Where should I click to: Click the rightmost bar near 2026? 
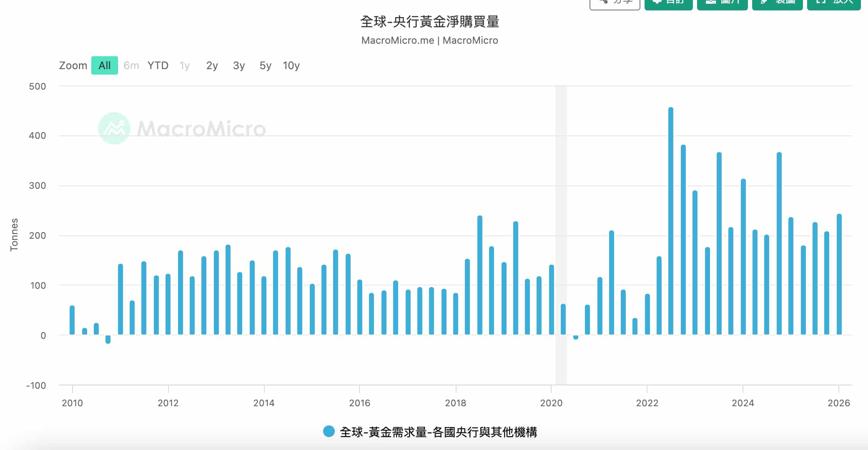coord(839,274)
